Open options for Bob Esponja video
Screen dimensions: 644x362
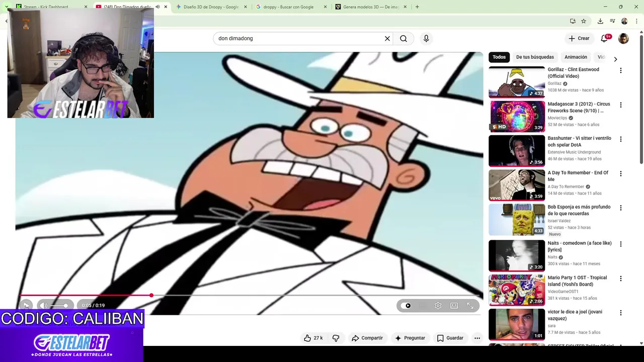coord(621,208)
